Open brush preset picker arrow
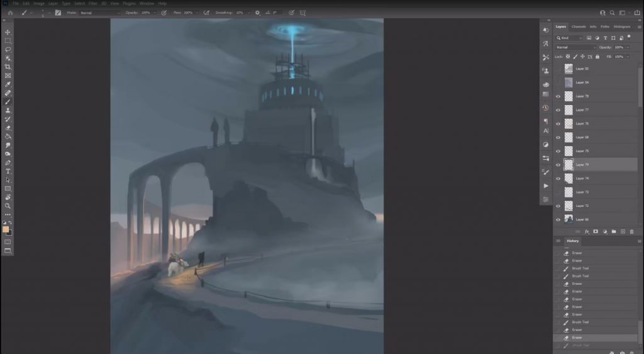The width and height of the screenshot is (644, 354). 31,13
